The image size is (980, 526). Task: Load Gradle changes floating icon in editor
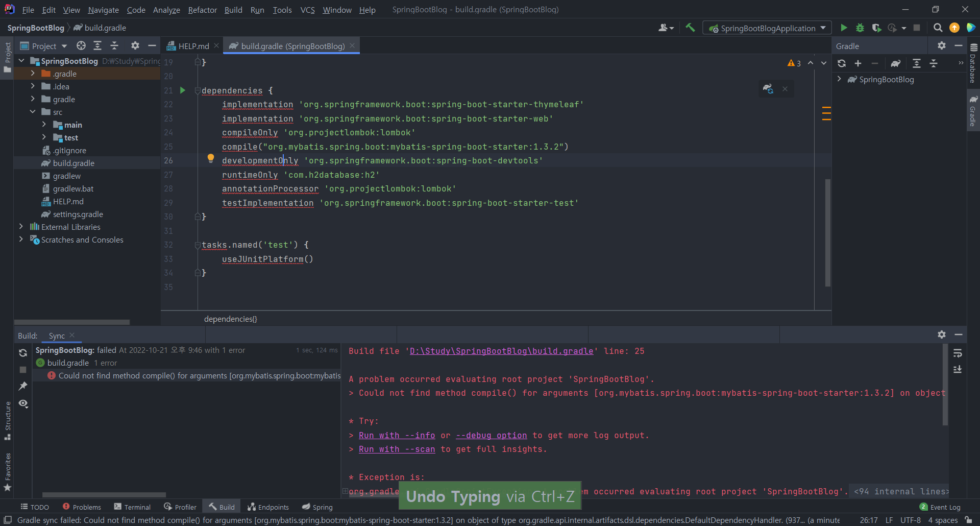768,89
